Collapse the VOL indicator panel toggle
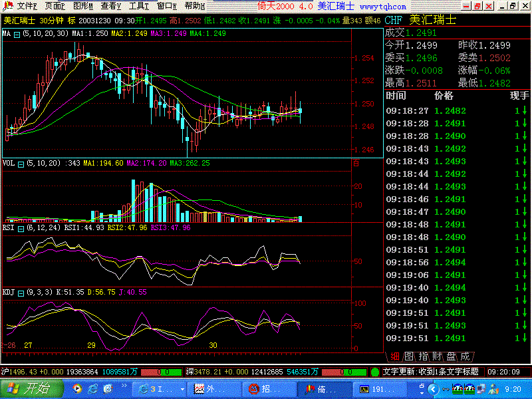This screenshot has width=532, height=399. 21,164
